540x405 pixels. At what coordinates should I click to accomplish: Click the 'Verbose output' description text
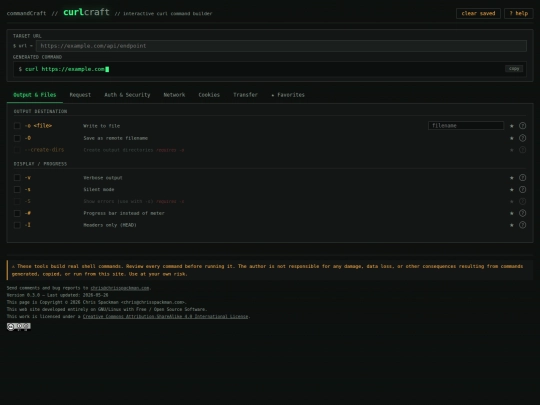pyautogui.click(x=103, y=178)
